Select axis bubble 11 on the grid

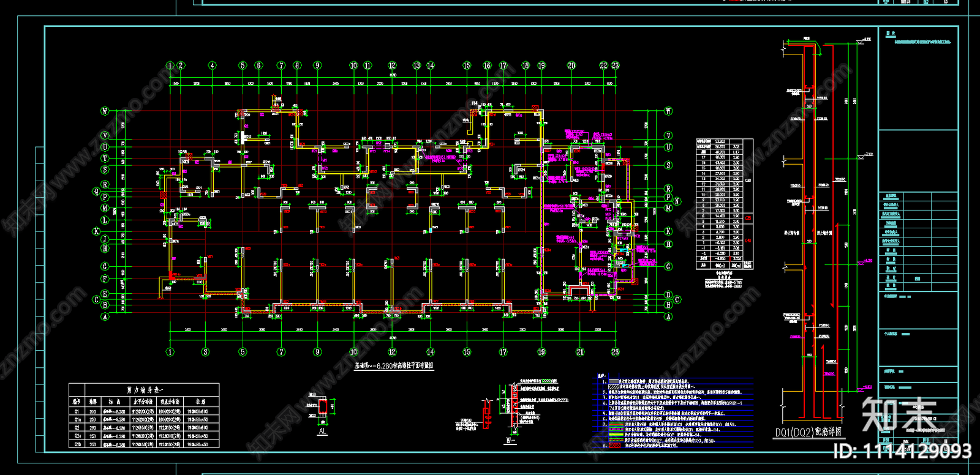click(x=367, y=65)
